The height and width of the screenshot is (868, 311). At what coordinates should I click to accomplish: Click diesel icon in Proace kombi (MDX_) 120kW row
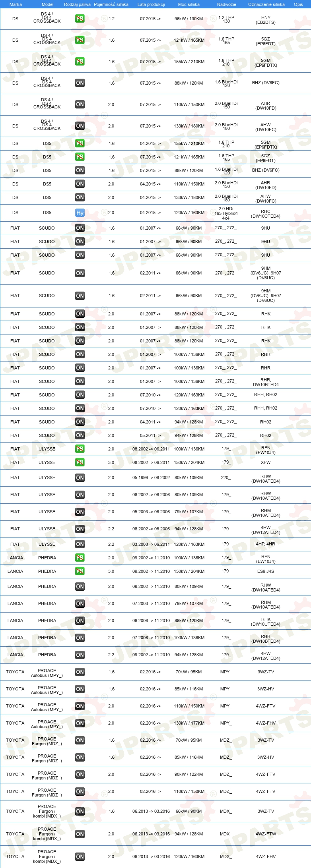(x=80, y=857)
